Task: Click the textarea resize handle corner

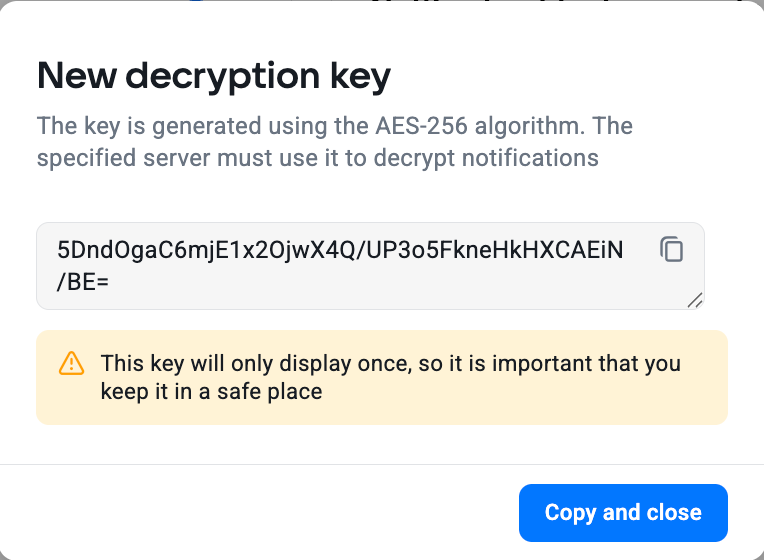Action: 695,299
